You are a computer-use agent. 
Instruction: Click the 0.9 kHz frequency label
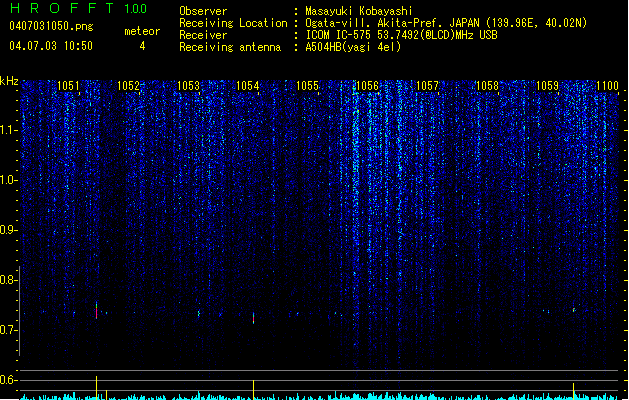9,230
